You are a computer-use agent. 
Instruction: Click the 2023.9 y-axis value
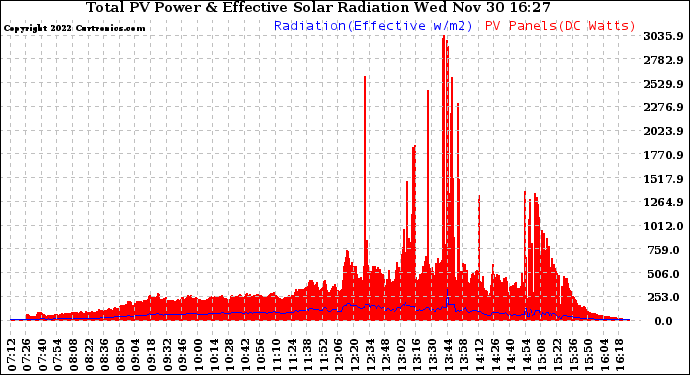pyautogui.click(x=663, y=131)
